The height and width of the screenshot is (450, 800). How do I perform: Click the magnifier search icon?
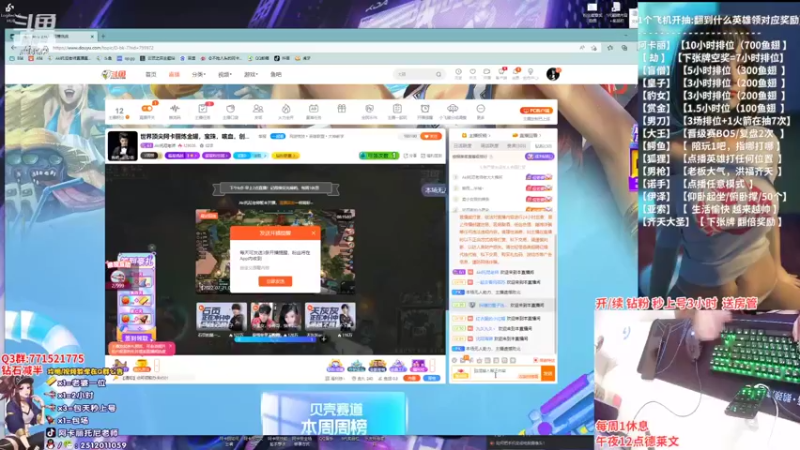(x=438, y=74)
